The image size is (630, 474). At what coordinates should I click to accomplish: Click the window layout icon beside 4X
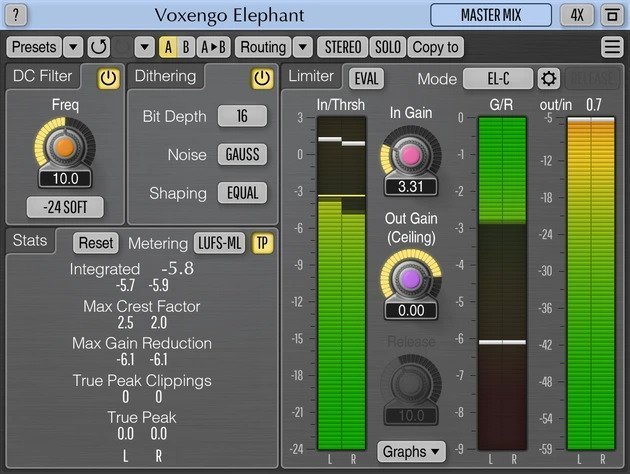pyautogui.click(x=608, y=15)
